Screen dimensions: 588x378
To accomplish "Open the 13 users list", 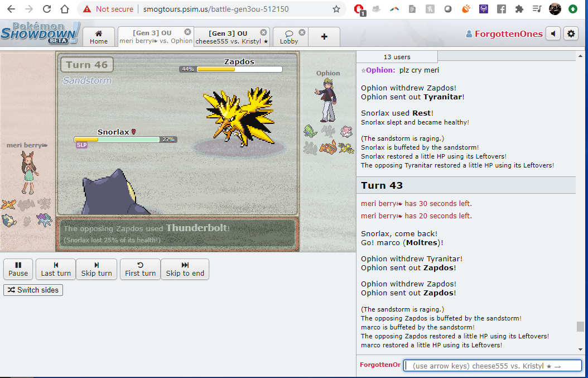I will 397,57.
